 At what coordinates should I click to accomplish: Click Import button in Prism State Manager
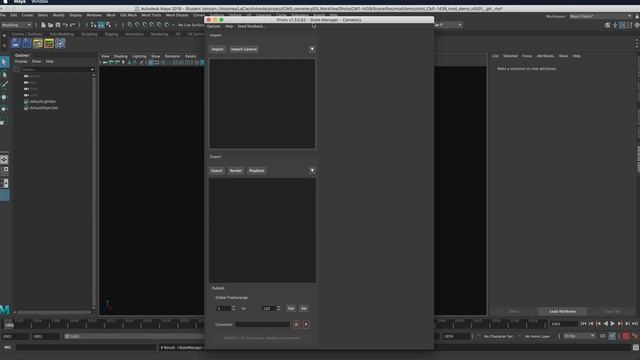[217, 49]
